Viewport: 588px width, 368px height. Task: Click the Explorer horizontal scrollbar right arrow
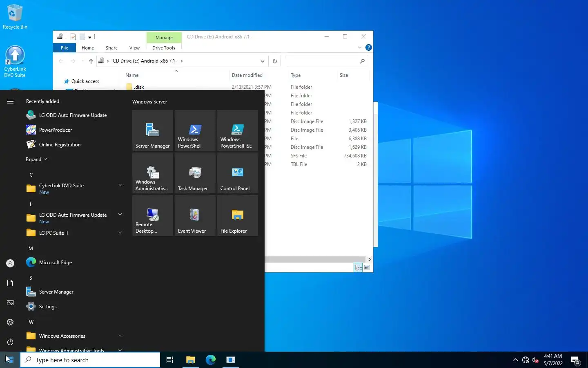pyautogui.click(x=370, y=259)
